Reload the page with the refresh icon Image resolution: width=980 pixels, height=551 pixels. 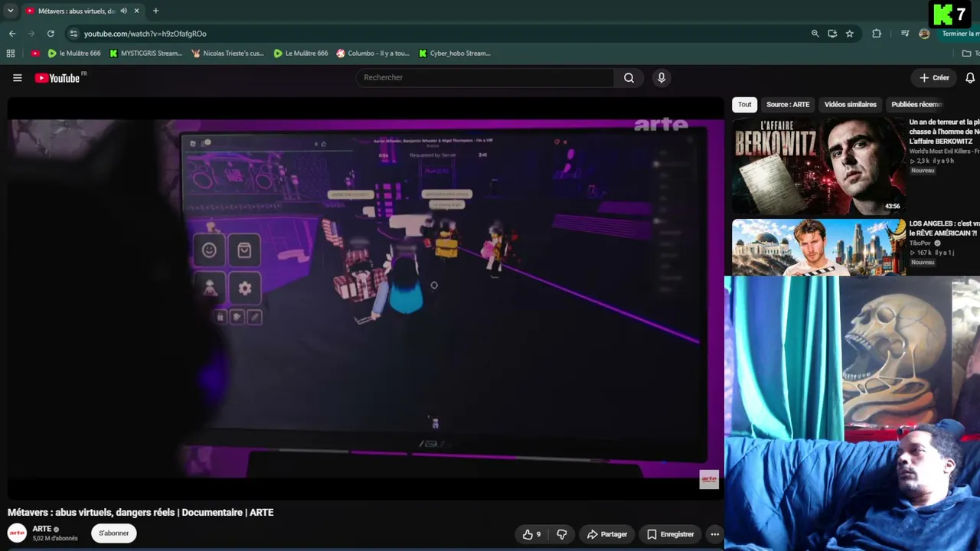[51, 34]
